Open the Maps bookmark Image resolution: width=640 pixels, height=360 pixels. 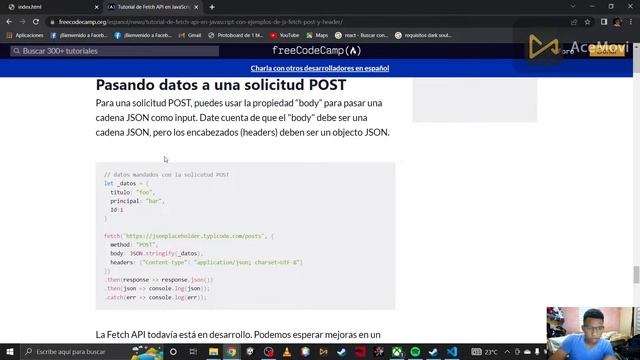click(317, 36)
